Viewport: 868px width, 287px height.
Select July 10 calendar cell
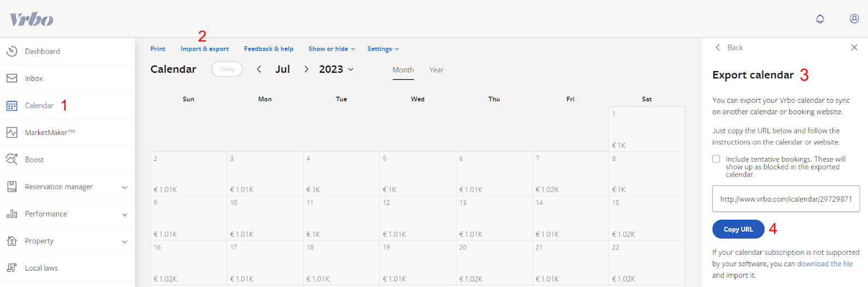pyautogui.click(x=265, y=218)
